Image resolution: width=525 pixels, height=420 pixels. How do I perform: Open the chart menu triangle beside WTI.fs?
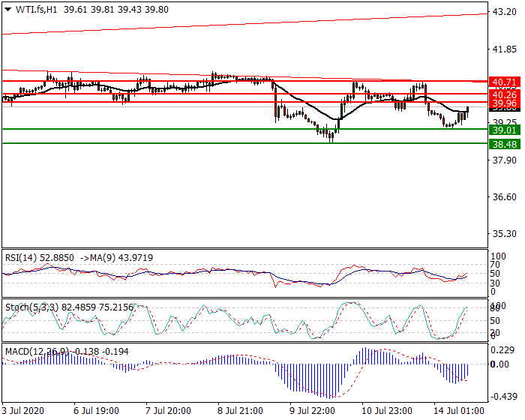[7, 10]
